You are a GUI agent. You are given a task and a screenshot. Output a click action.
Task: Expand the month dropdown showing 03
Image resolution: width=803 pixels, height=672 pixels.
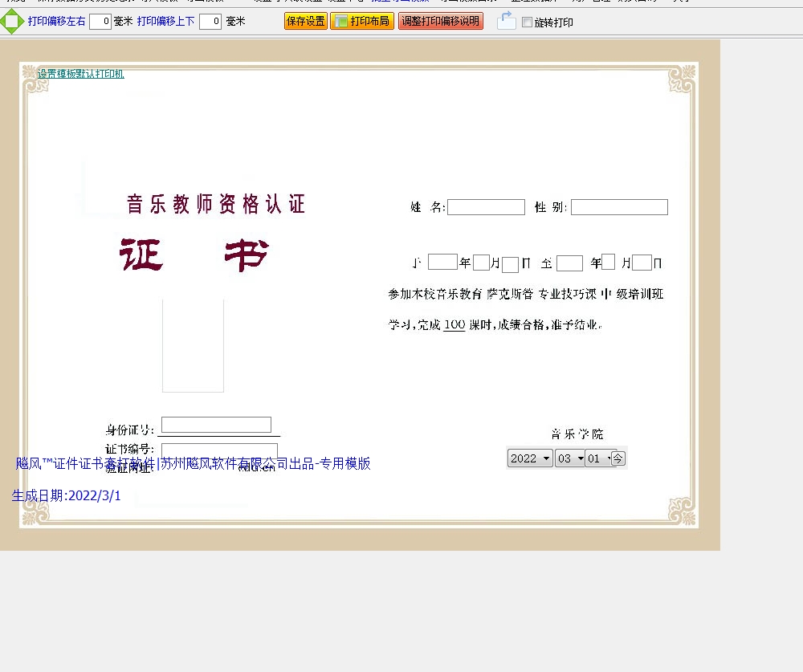coord(569,458)
